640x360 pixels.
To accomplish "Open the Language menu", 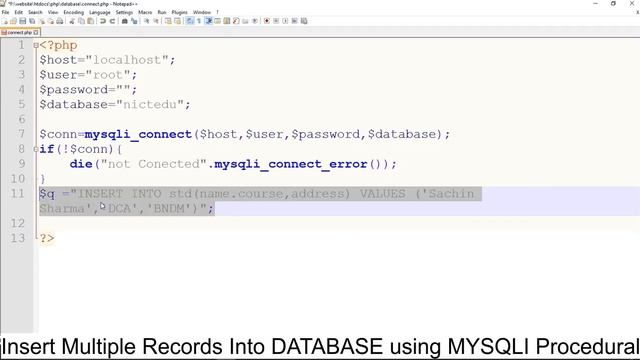I will point(100,12).
